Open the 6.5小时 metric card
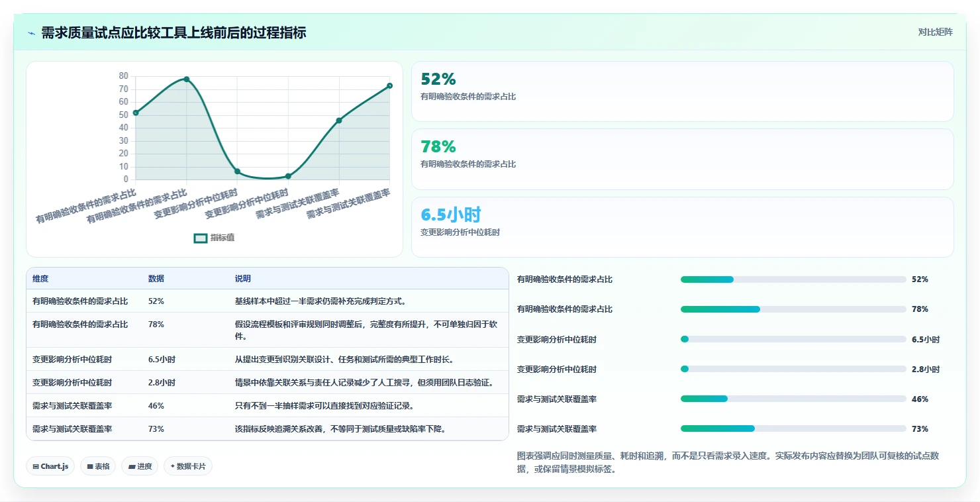 683,226
